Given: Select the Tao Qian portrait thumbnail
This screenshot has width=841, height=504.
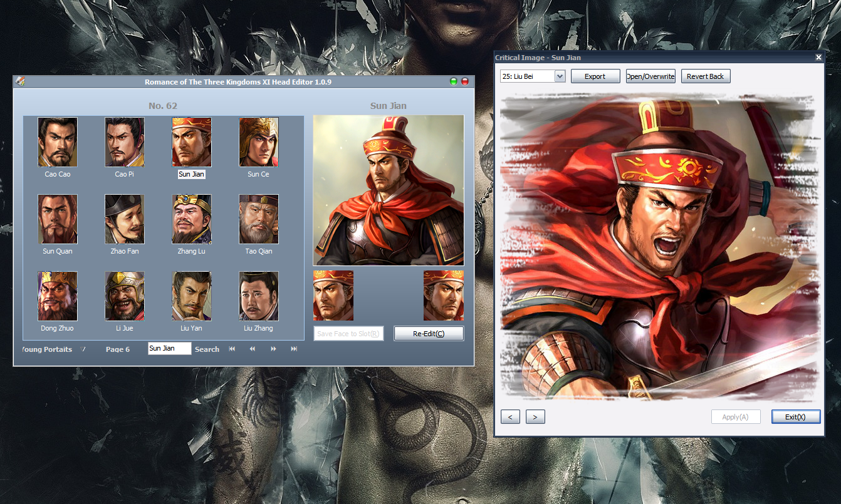Looking at the screenshot, I should (259, 219).
